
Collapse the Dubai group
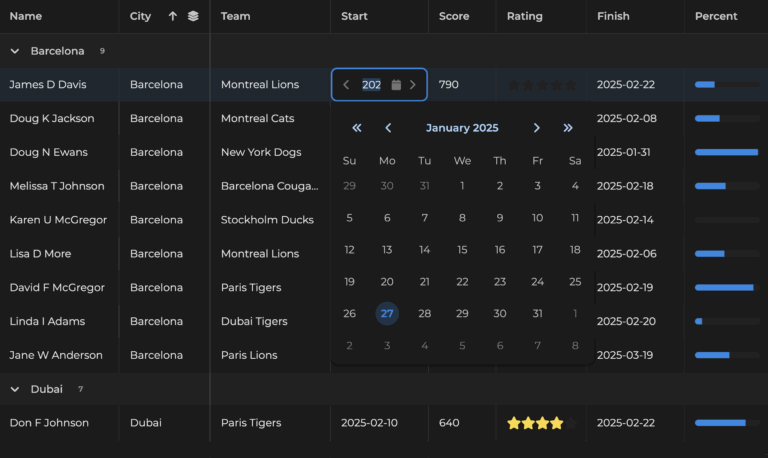coord(15,389)
